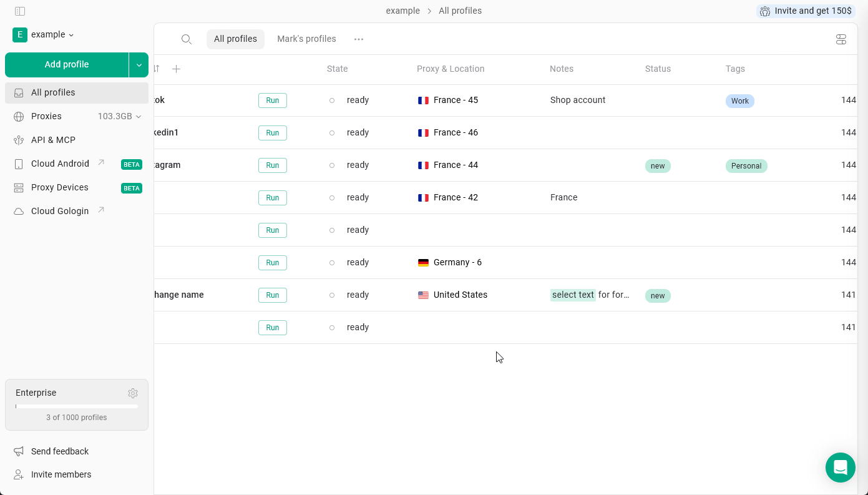This screenshot has height=495, width=868.
Task: Open the Intercom chat bubble
Action: click(x=841, y=468)
